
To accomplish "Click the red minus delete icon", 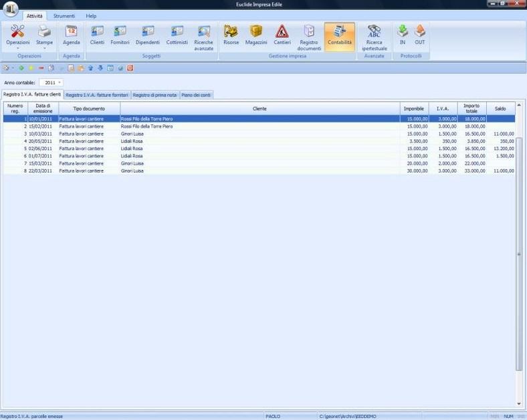I will (41, 68).
